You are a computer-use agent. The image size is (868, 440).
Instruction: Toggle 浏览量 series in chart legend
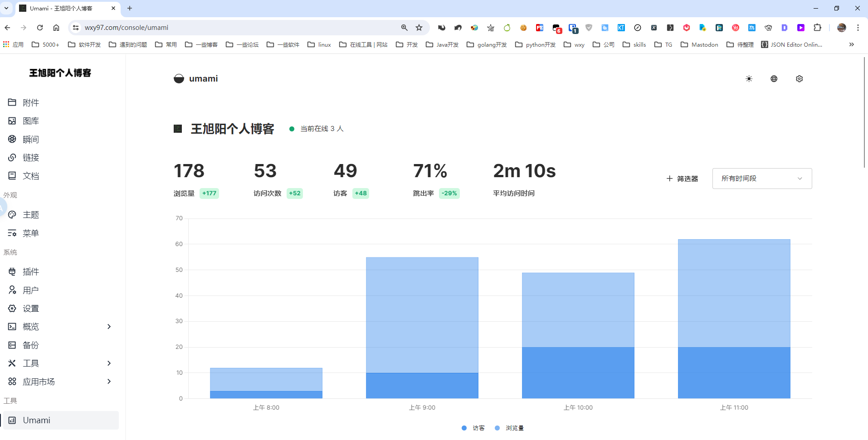[510, 428]
